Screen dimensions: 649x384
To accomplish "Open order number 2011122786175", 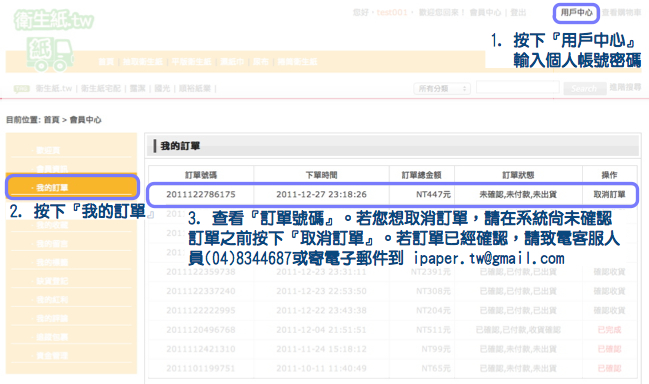I will point(201,194).
